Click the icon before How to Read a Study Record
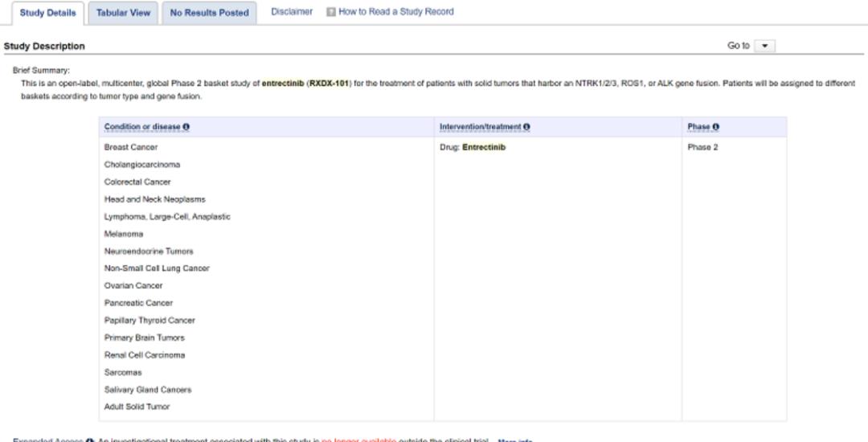 [330, 12]
